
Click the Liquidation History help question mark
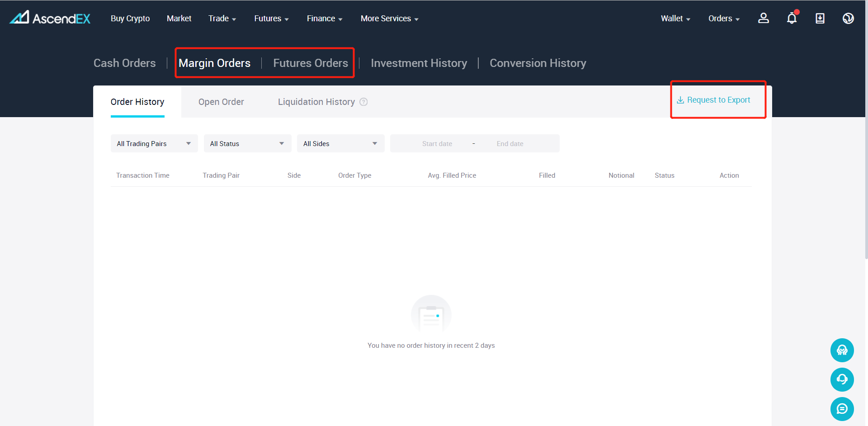pos(363,102)
